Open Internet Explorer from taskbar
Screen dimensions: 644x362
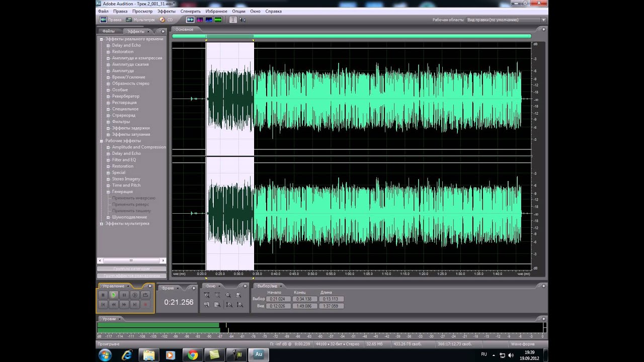click(x=127, y=355)
